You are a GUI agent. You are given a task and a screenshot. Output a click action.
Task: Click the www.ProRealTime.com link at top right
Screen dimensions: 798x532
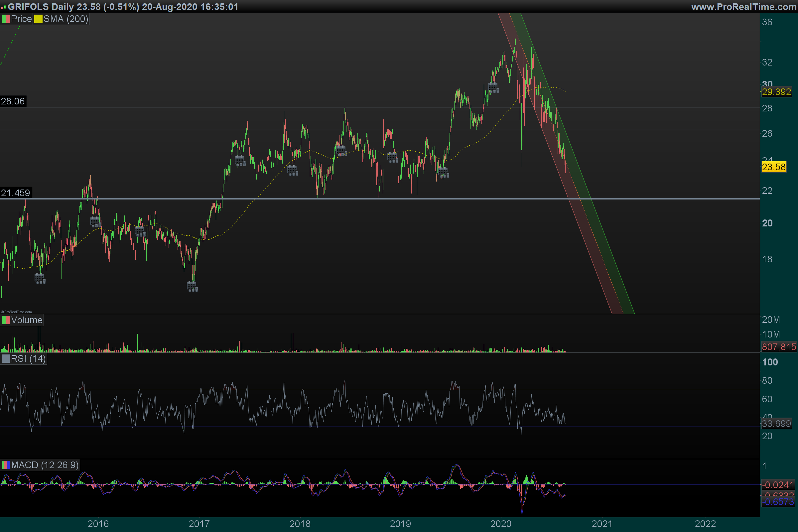[x=743, y=6]
